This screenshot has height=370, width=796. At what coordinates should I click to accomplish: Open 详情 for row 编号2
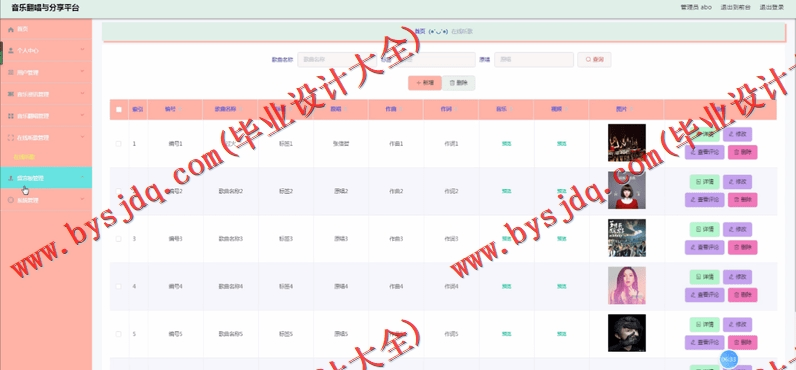pyautogui.click(x=704, y=182)
